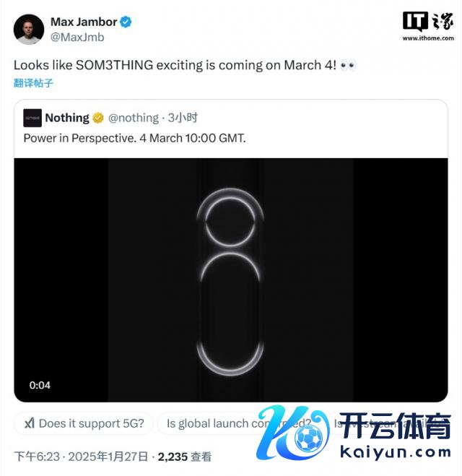Click Max Jambor's profile avatar

point(29,30)
